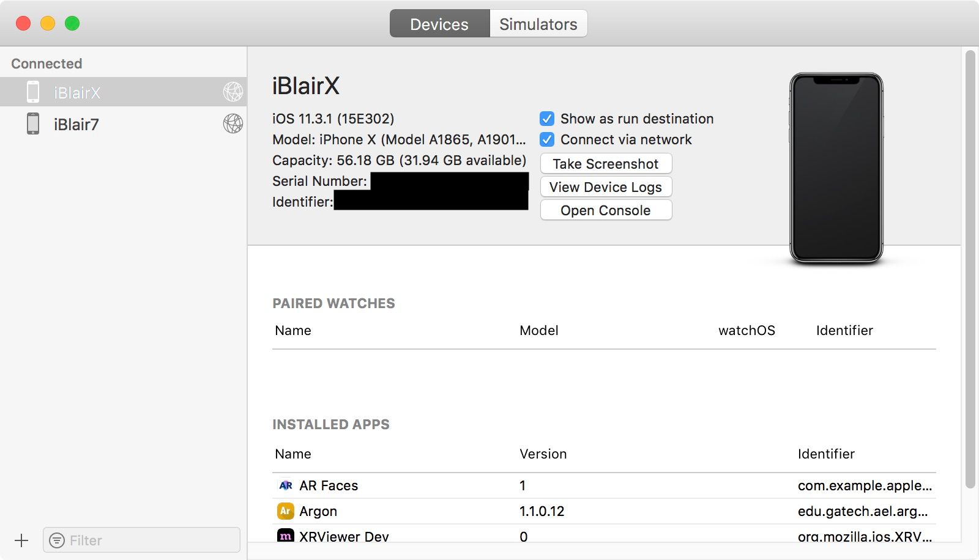The height and width of the screenshot is (560, 979).
Task: Click the Argon app icon
Action: click(x=285, y=511)
